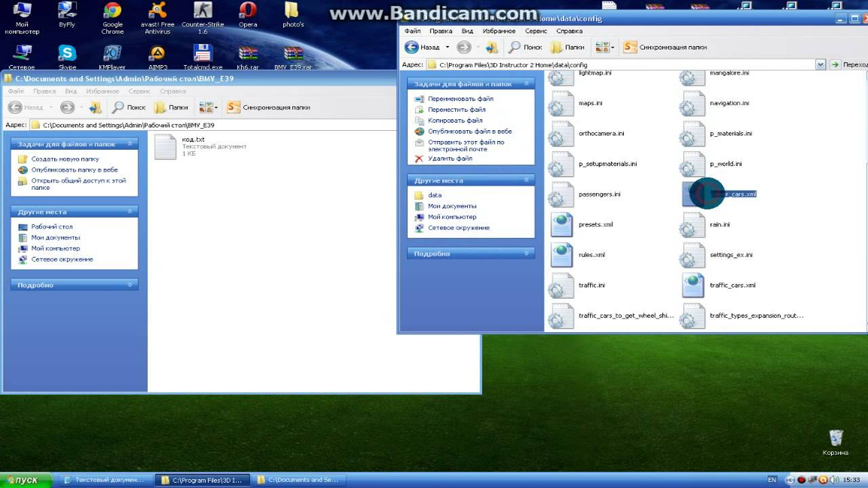
Task: Click BMV_E39 window address path field
Action: [x=213, y=125]
